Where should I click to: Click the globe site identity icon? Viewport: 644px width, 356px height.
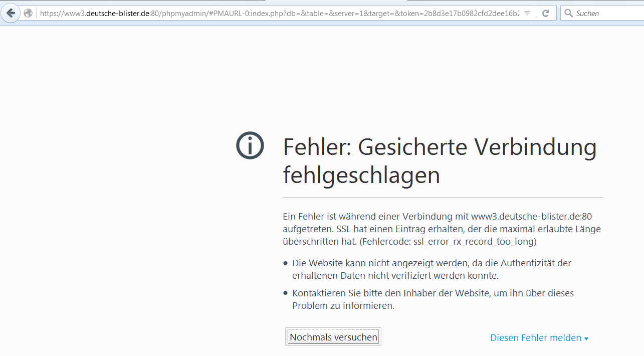coord(29,14)
